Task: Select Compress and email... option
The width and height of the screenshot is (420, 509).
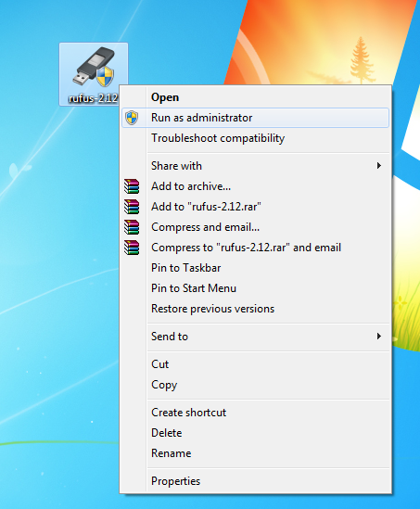Action: [x=256, y=227]
